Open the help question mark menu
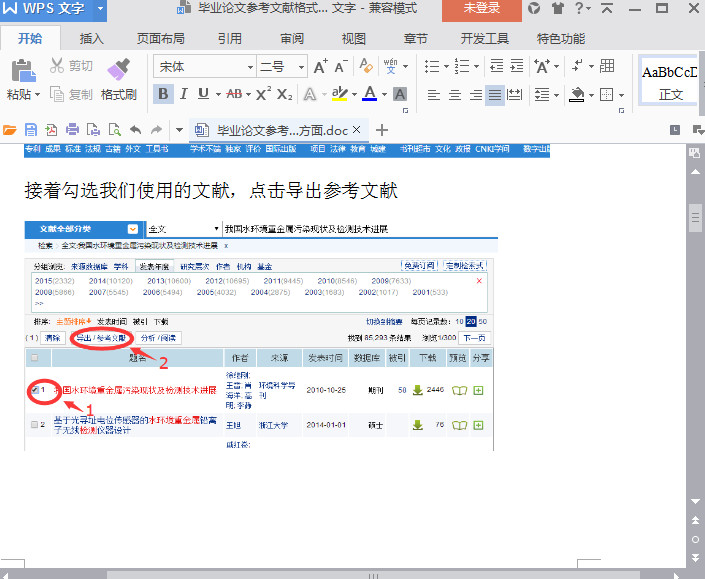The height and width of the screenshot is (579, 705). (x=582, y=8)
